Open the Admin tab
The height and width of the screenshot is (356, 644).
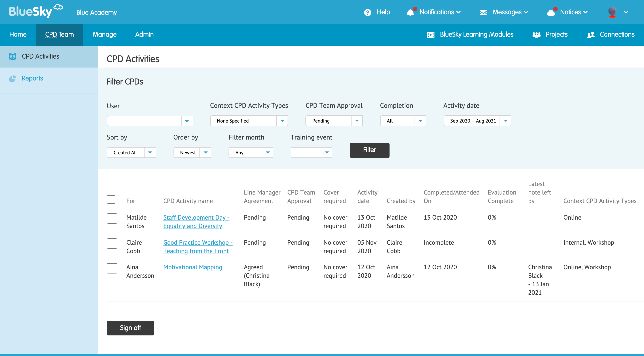click(x=144, y=34)
